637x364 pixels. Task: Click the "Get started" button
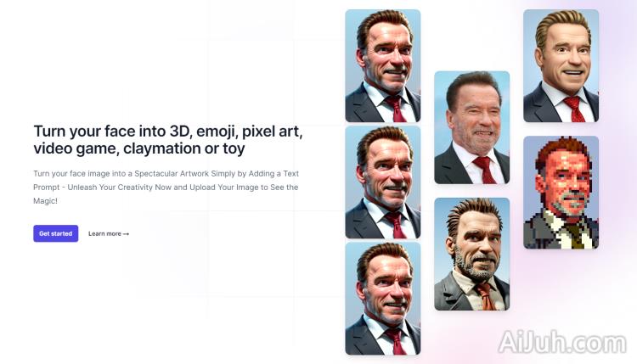pyautogui.click(x=55, y=233)
